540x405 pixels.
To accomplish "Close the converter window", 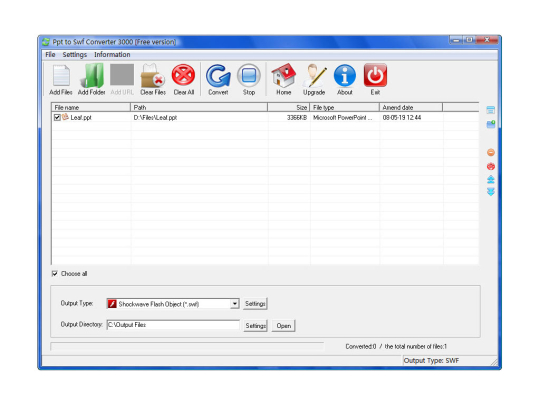I will point(487,40).
